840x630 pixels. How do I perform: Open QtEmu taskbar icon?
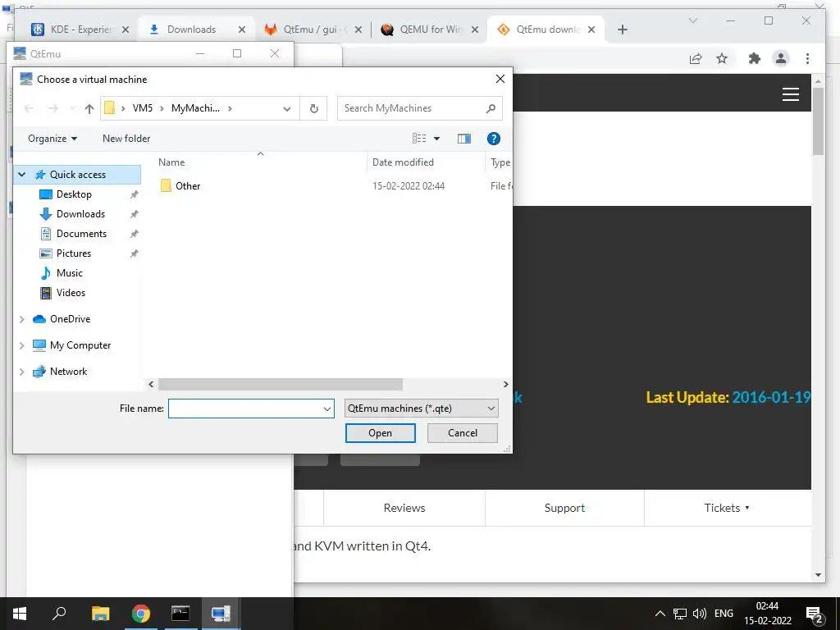(221, 614)
